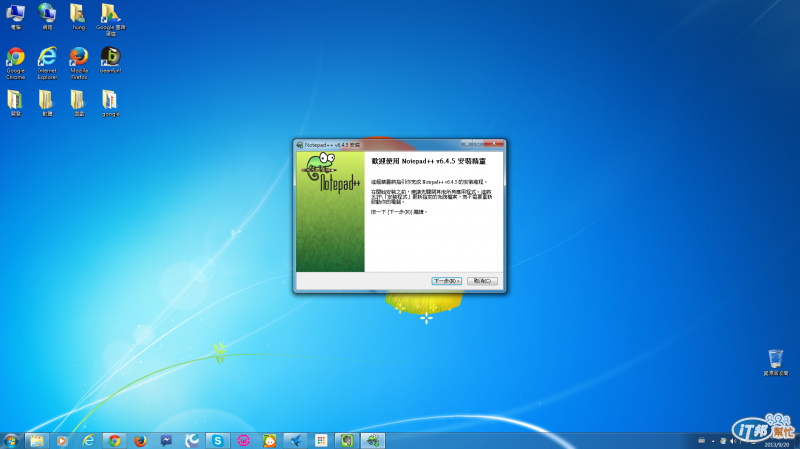Open the Evernote taskbar icon

347,441
